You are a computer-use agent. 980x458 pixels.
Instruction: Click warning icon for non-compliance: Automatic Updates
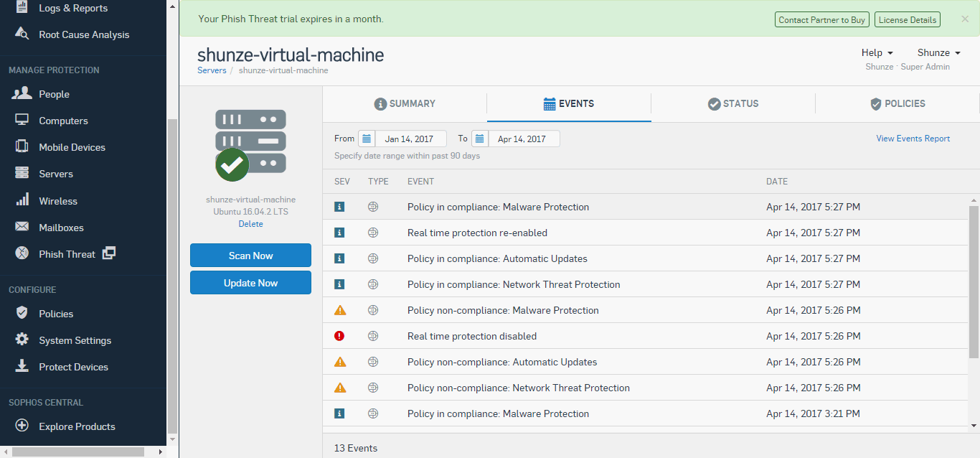[340, 362]
